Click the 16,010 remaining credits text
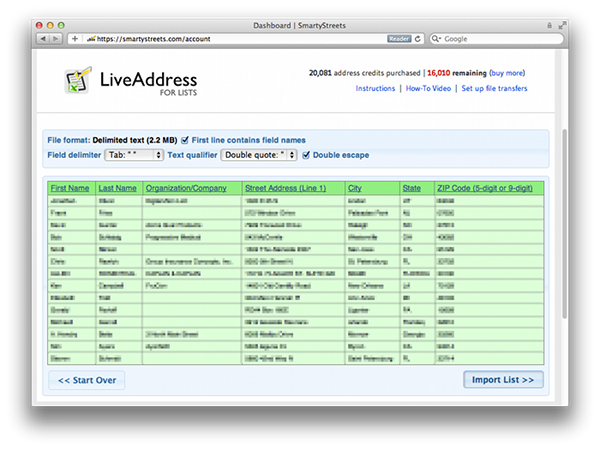Viewport: 600px width, 450px height. pos(457,73)
